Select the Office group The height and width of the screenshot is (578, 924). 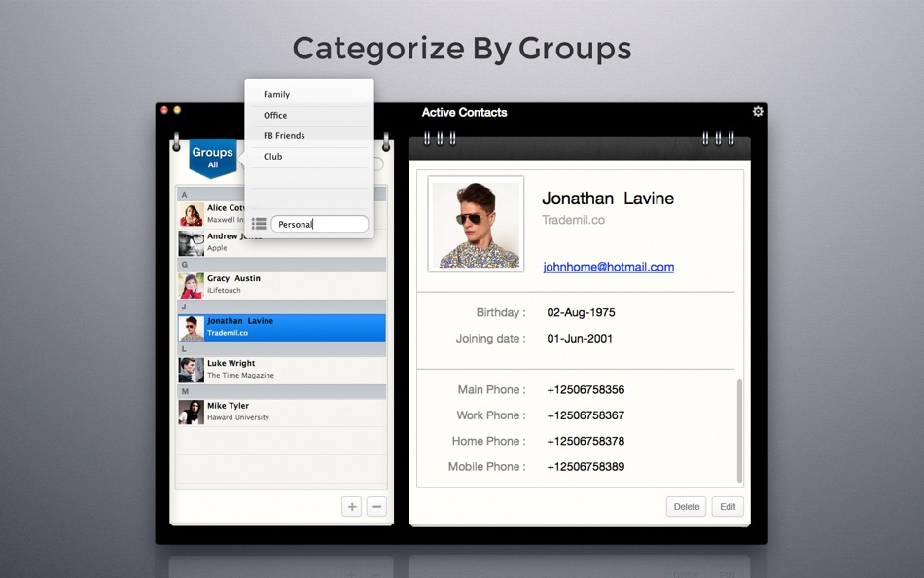(x=310, y=115)
